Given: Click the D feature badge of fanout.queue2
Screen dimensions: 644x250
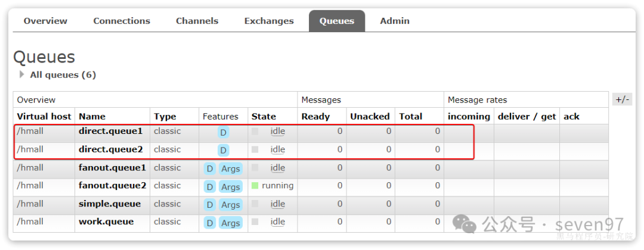Looking at the screenshot, I should [x=209, y=186].
